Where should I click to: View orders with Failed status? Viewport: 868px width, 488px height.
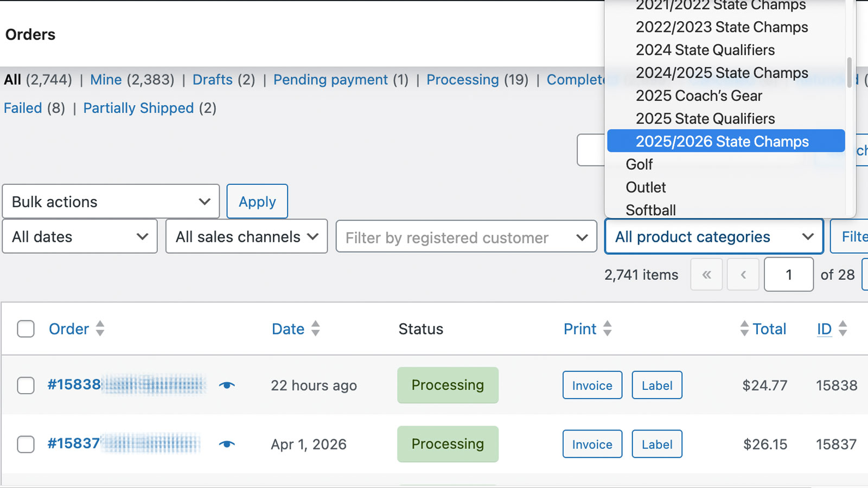(x=23, y=108)
